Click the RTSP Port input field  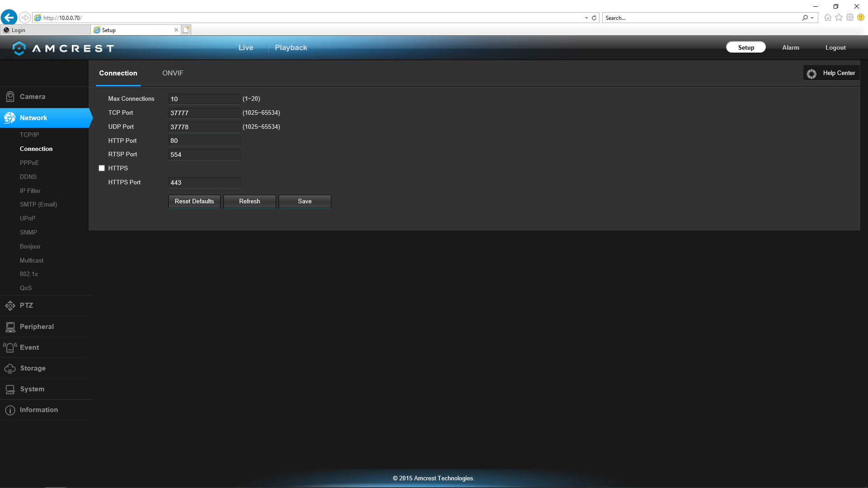[x=204, y=155]
